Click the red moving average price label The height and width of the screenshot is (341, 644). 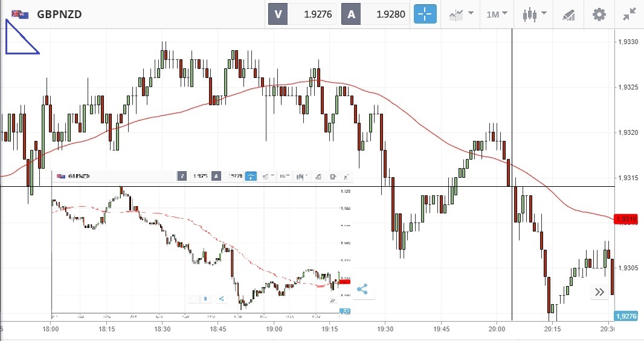click(625, 219)
